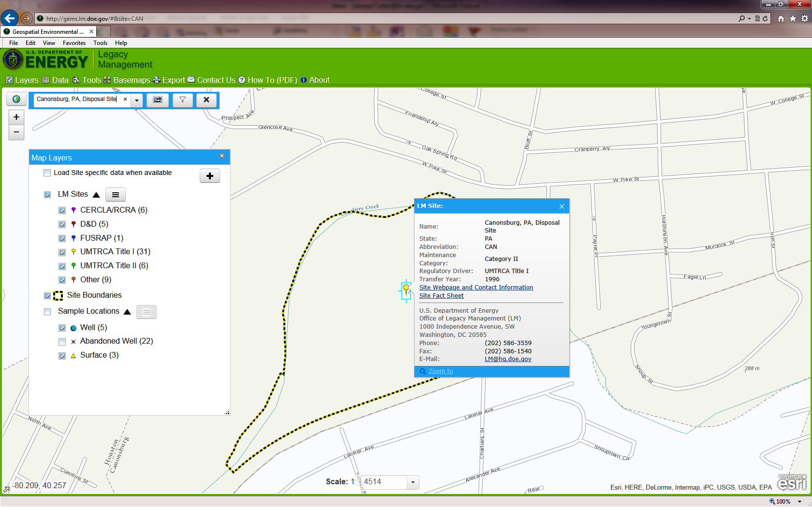The image size is (812, 507).
Task: Open the Tools menu in green bar
Action: coord(87,80)
